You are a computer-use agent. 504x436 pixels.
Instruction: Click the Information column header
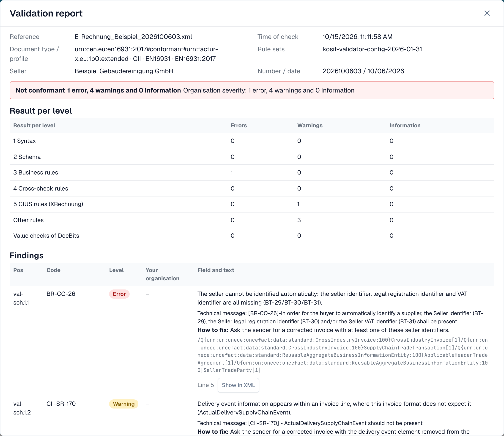point(405,125)
